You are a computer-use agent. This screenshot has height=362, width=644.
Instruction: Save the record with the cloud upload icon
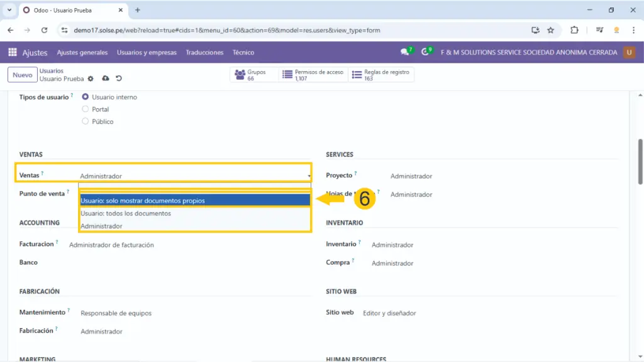click(x=105, y=79)
